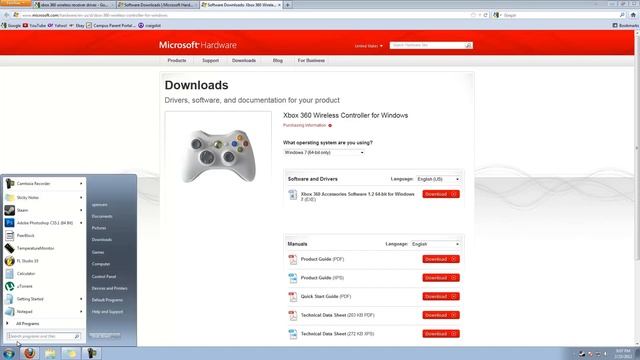640x360 pixels.
Task: Click the browser address bar
Action: 245,15
